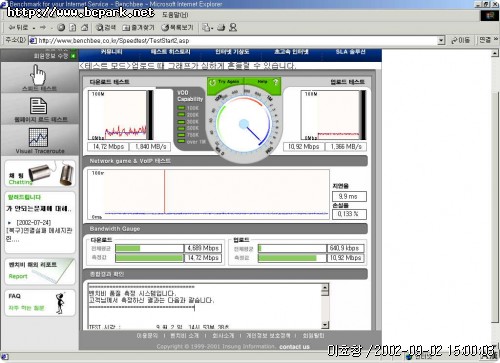Image resolution: width=500 pixels, height=363 pixels.
Task: Click the contact us footer link
Action: click(x=294, y=347)
